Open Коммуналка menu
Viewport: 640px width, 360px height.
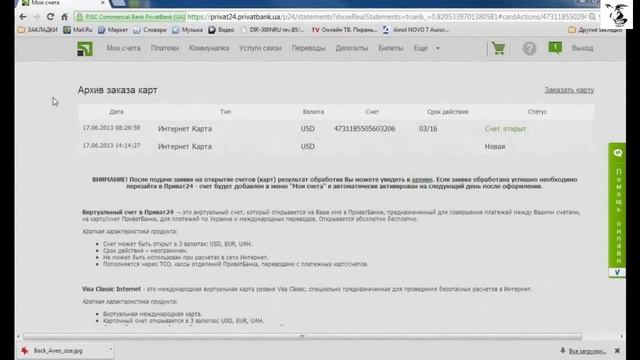pyautogui.click(x=209, y=48)
